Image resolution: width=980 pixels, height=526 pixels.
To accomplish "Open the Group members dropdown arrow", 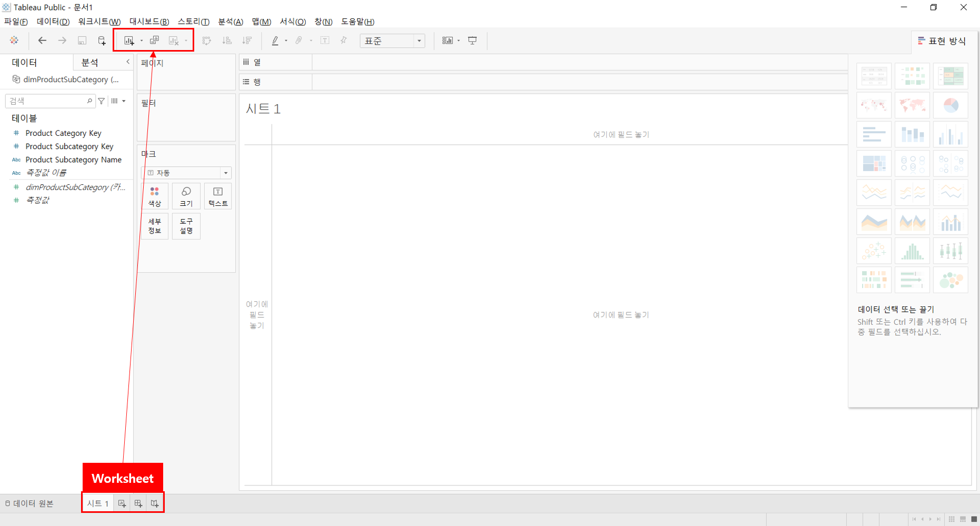I will tap(311, 41).
